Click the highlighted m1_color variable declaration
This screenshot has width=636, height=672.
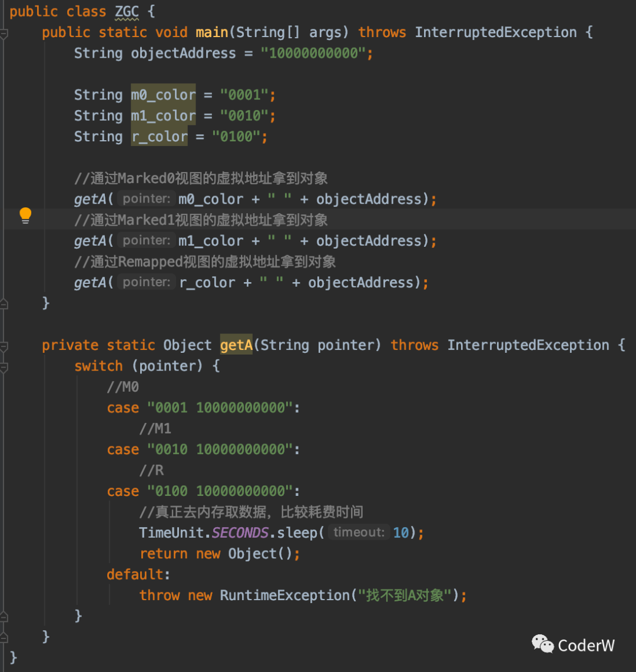point(163,115)
